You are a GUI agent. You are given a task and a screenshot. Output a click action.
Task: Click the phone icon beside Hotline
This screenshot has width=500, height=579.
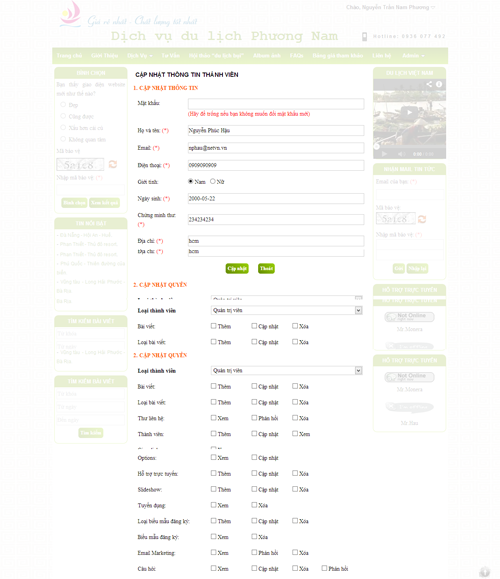[364, 37]
